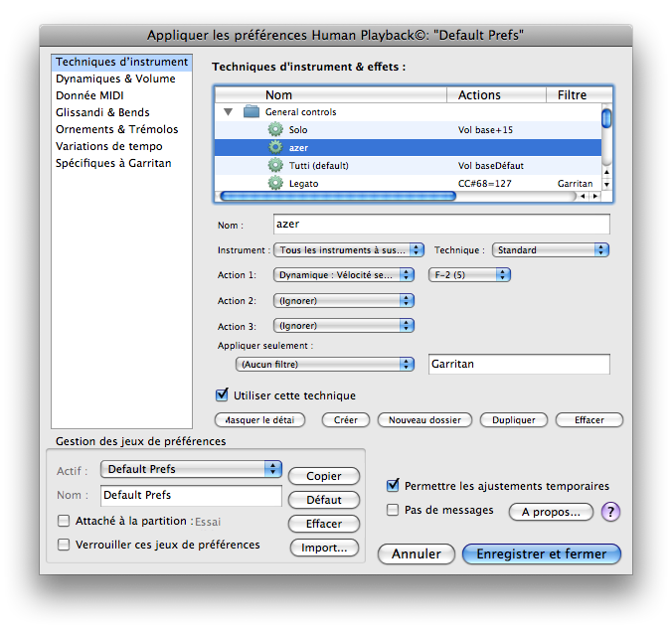Open the Instrument dropdown menu
The width and height of the screenshot is (672, 629).
(x=350, y=250)
